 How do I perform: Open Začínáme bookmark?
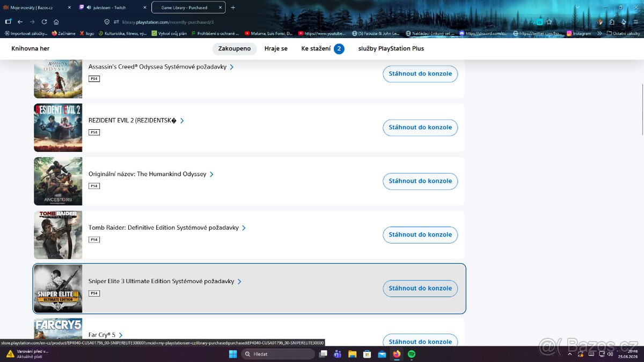pyautogui.click(x=63, y=33)
